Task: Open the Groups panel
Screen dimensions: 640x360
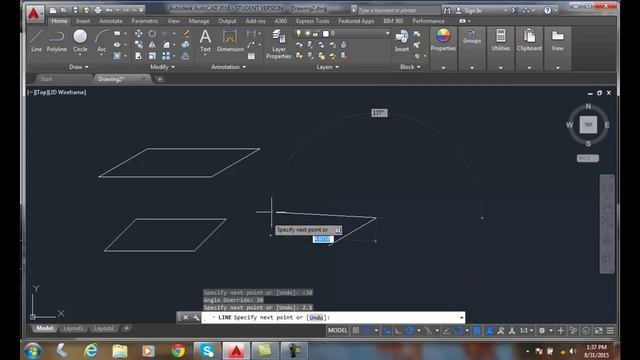Action: [472, 36]
